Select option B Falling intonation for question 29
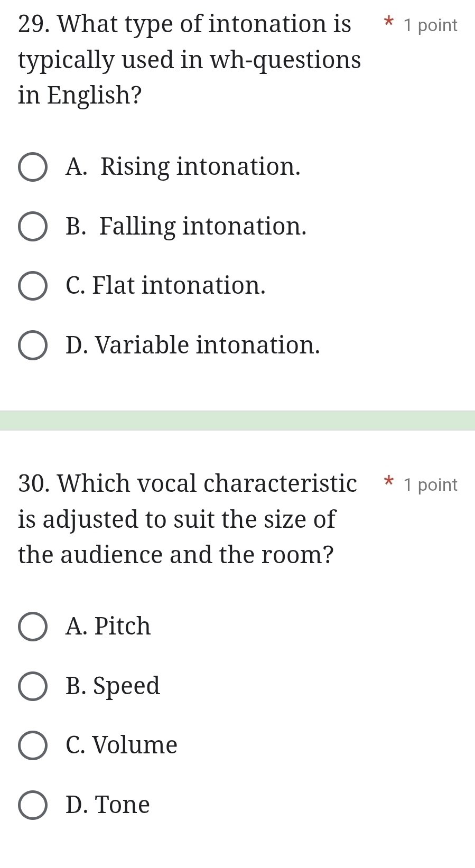Image resolution: width=475 pixels, height=868 pixels. (x=33, y=227)
